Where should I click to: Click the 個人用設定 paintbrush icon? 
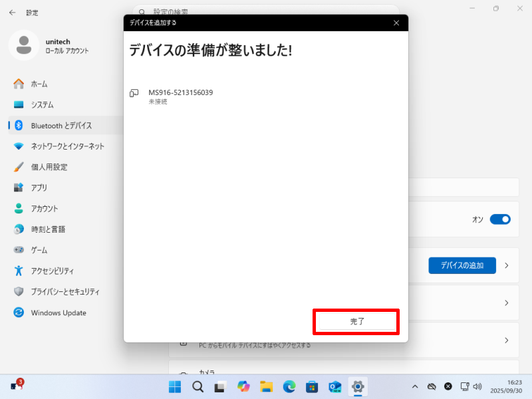[19, 167]
